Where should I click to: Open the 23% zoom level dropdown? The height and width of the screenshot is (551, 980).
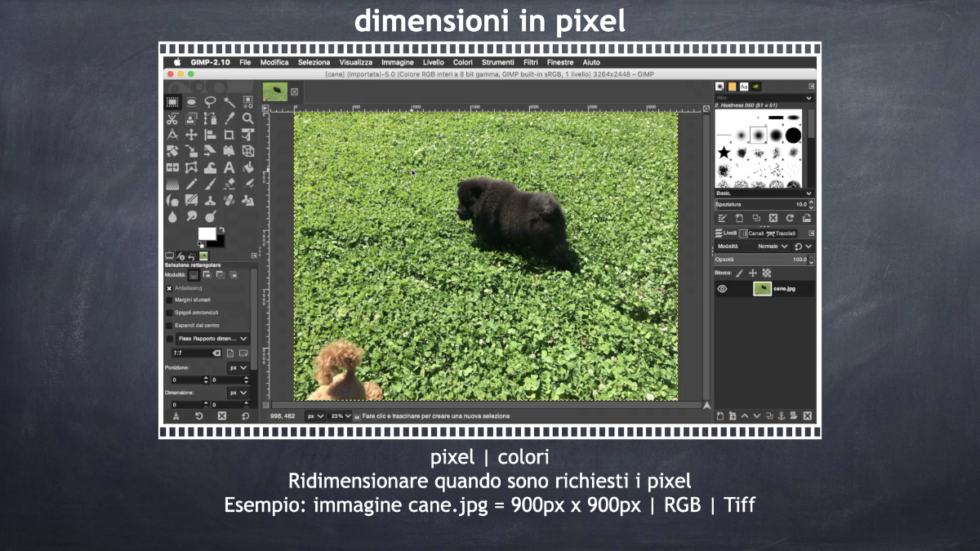coord(341,415)
